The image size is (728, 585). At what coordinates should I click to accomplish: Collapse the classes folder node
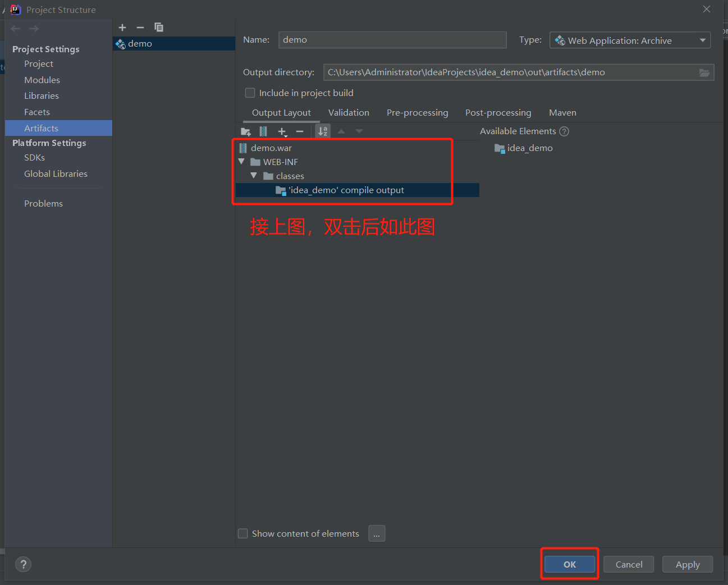click(x=254, y=176)
